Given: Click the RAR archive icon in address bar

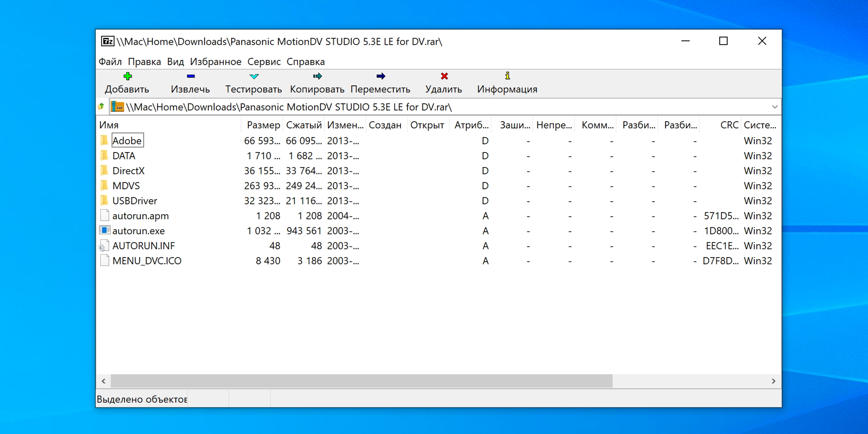Looking at the screenshot, I should coord(117,107).
